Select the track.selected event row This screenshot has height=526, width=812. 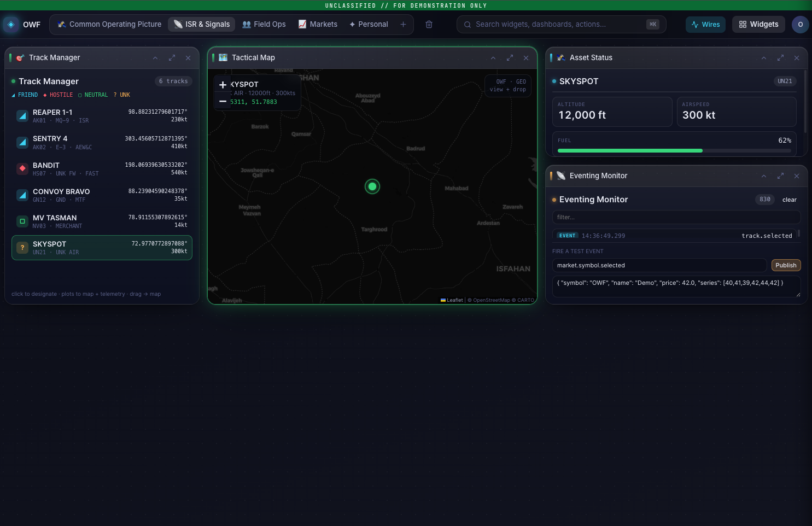point(674,236)
